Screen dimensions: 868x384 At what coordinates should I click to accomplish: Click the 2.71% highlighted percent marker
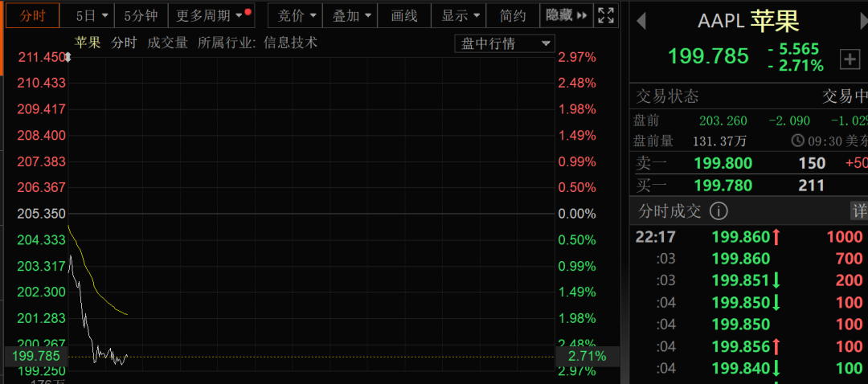(587, 357)
